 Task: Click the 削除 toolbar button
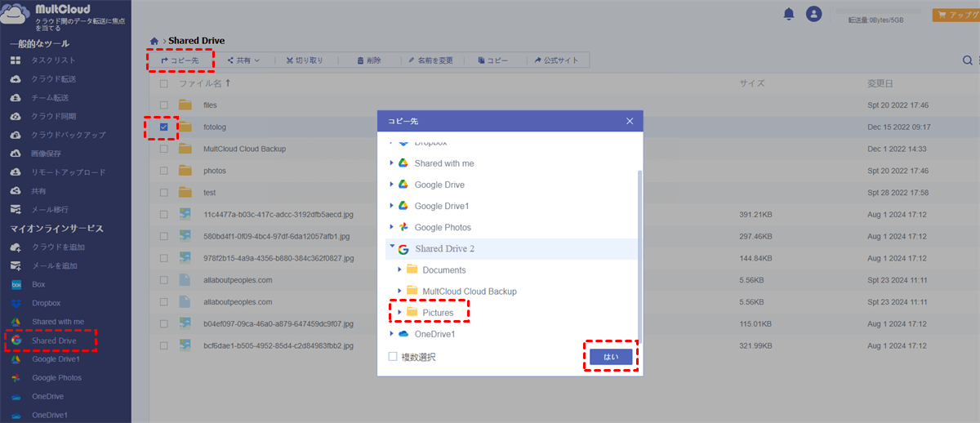[370, 60]
